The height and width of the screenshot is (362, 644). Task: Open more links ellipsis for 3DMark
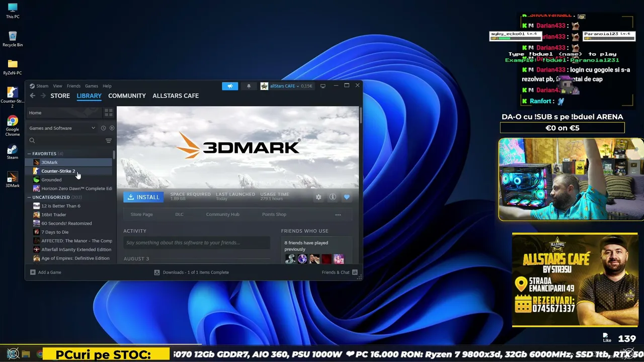point(338,215)
